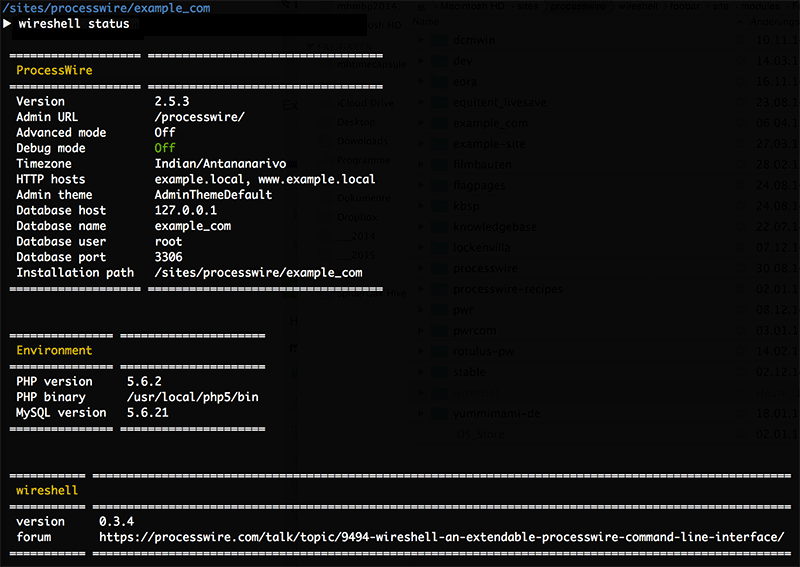800x567 pixels.
Task: Click the 'Database host' label
Action: pyautogui.click(x=61, y=210)
